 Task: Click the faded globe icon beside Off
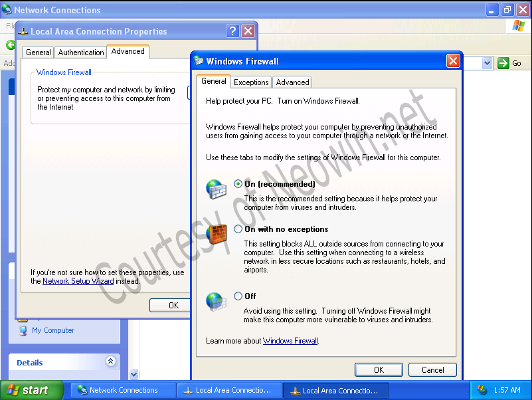(x=216, y=302)
